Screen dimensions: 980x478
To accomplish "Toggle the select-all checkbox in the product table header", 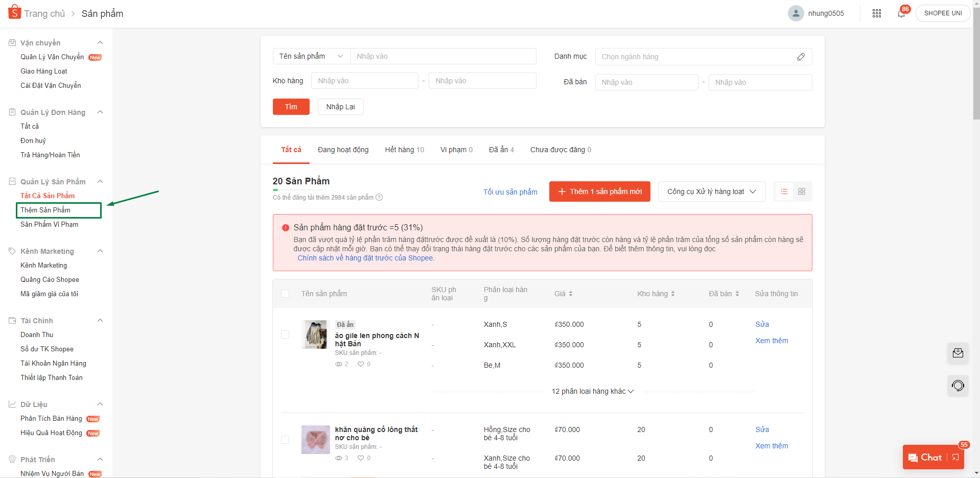I will tap(285, 294).
